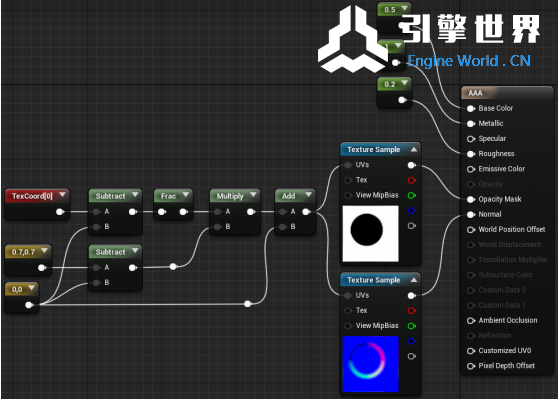Expand the TexCoord[0] node arrow

pyautogui.click(x=62, y=195)
